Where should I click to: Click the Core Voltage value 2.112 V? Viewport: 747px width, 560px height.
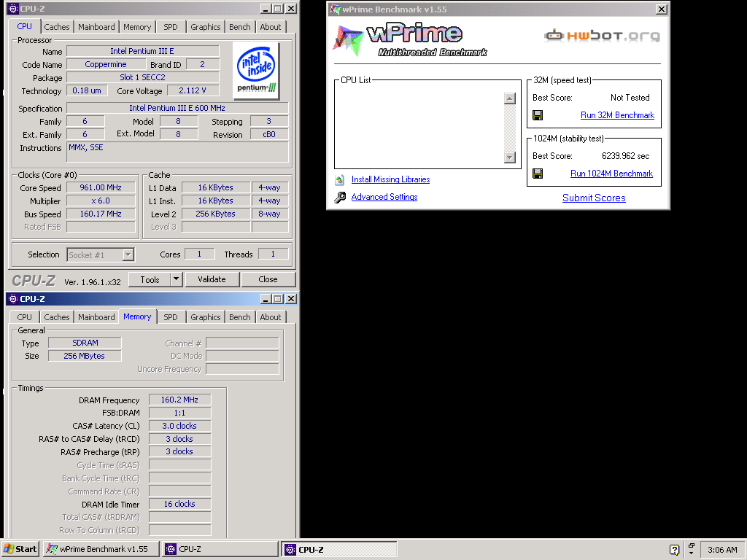click(x=193, y=90)
